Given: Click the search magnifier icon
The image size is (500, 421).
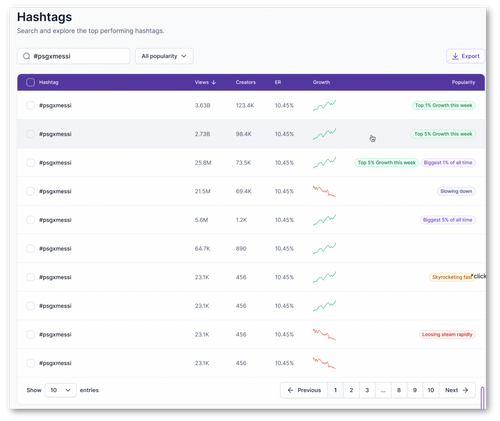Looking at the screenshot, I should click(x=26, y=56).
